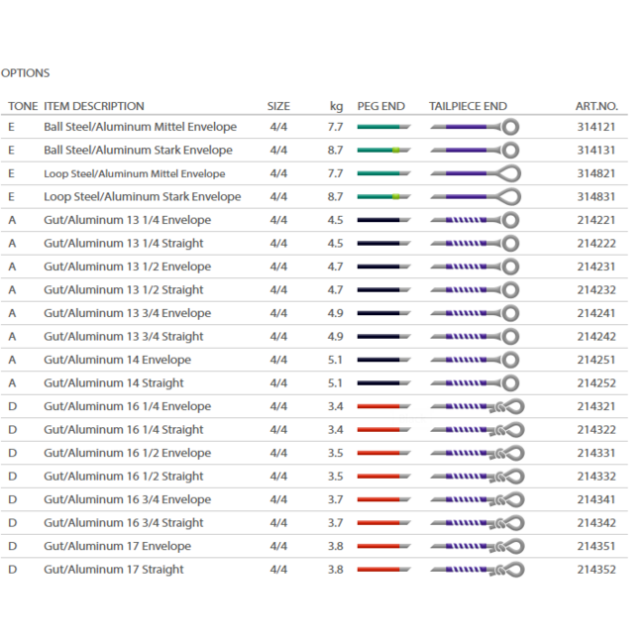Select the tailpiece end icon for article 214352
Viewport: 644px width, 644px height.
[x=477, y=570]
